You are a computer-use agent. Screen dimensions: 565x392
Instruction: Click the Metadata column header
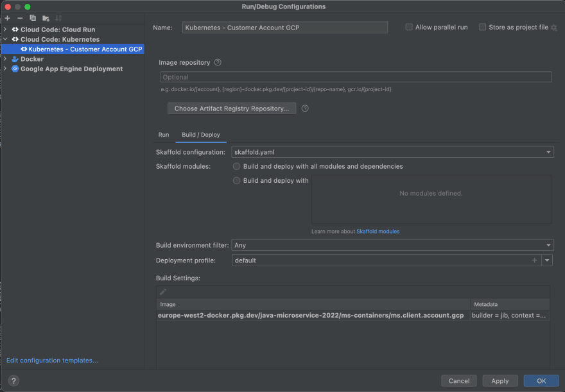510,304
